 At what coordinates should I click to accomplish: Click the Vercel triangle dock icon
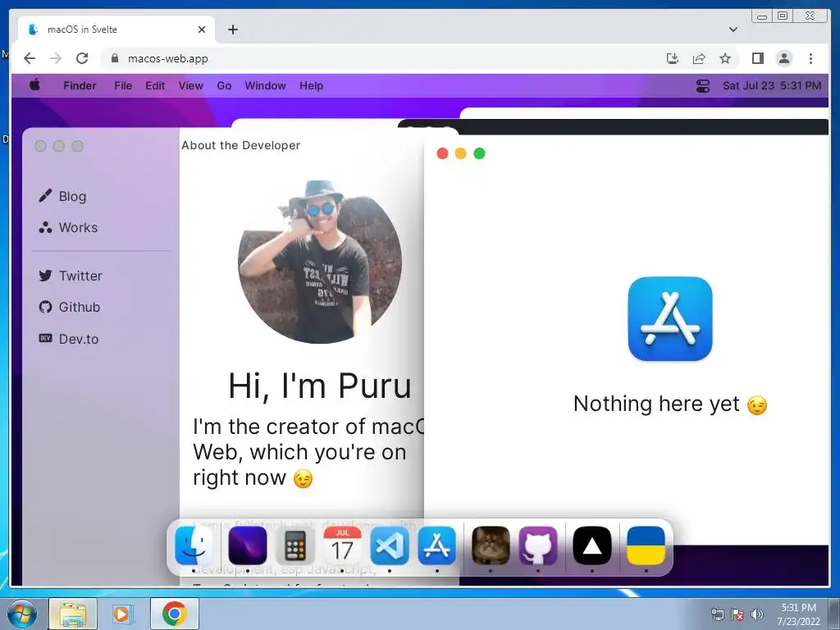592,546
